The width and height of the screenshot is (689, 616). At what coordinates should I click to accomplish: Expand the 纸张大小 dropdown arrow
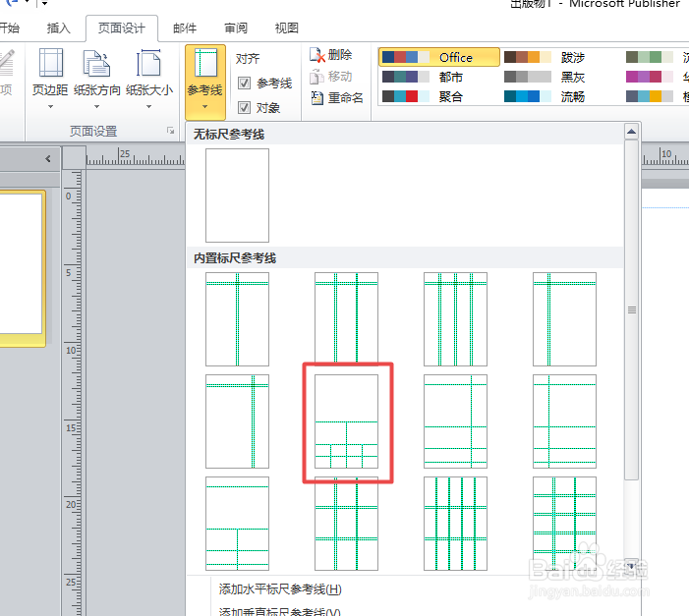pos(149,107)
